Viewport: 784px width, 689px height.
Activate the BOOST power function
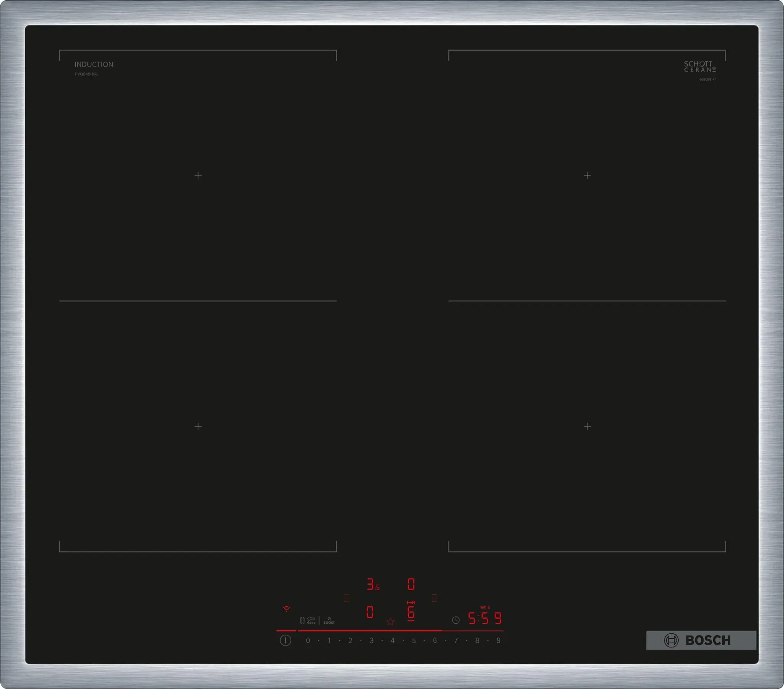(x=329, y=621)
